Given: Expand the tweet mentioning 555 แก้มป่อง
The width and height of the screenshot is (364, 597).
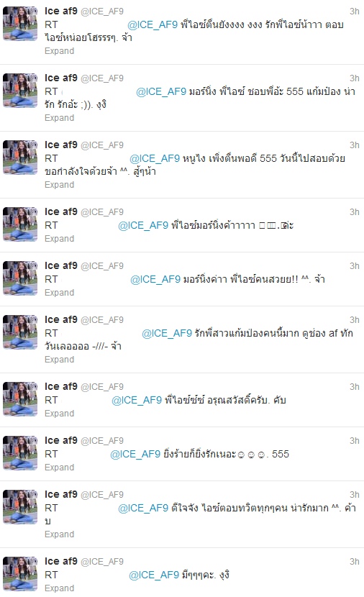Looking at the screenshot, I should point(59,118).
